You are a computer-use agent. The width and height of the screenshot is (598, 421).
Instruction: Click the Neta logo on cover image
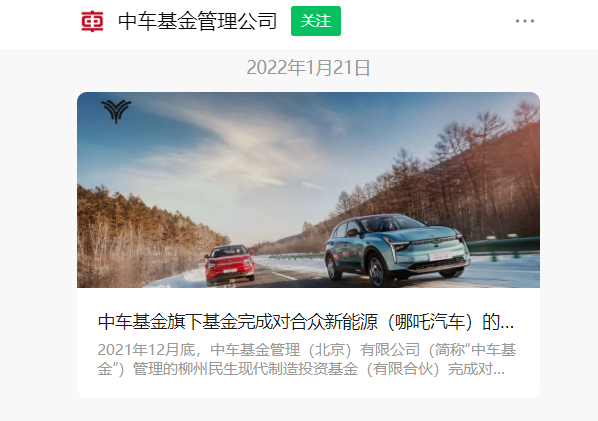pos(116,111)
